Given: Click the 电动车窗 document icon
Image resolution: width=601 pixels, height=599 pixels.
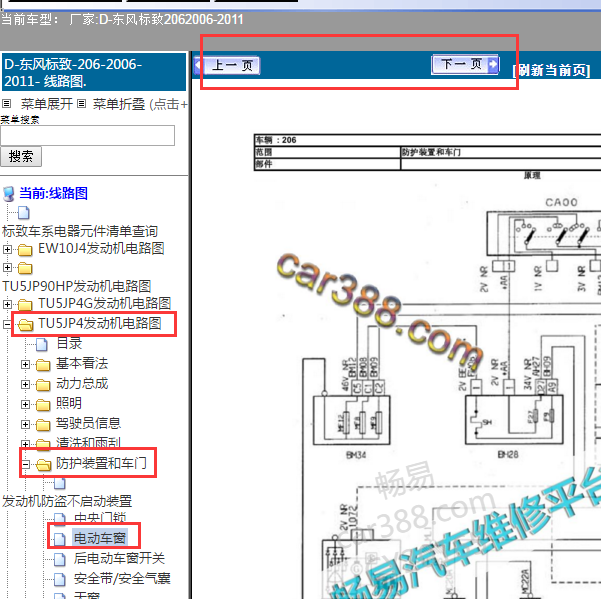Looking at the screenshot, I should pyautogui.click(x=60, y=539).
